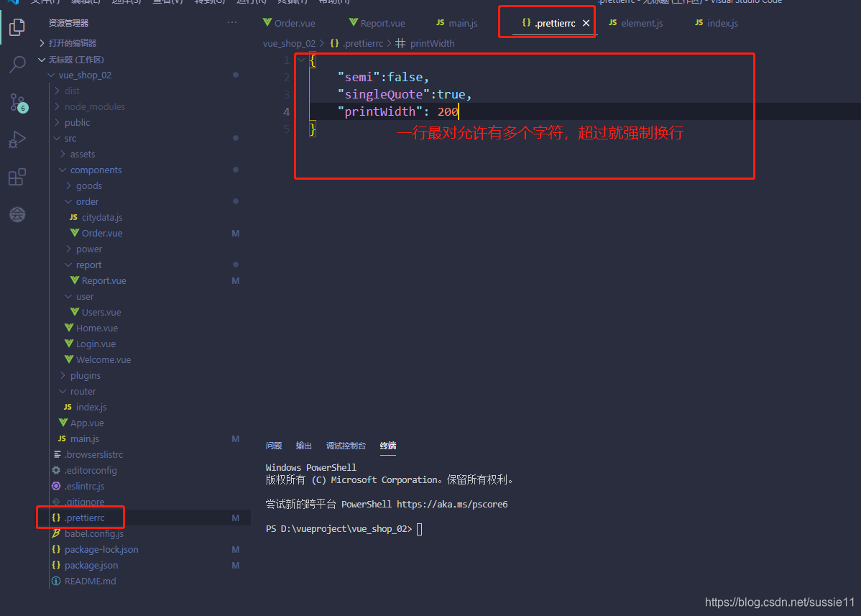Click the braces icon in .prettierrc breadcrumb
861x616 pixels.
(x=334, y=43)
